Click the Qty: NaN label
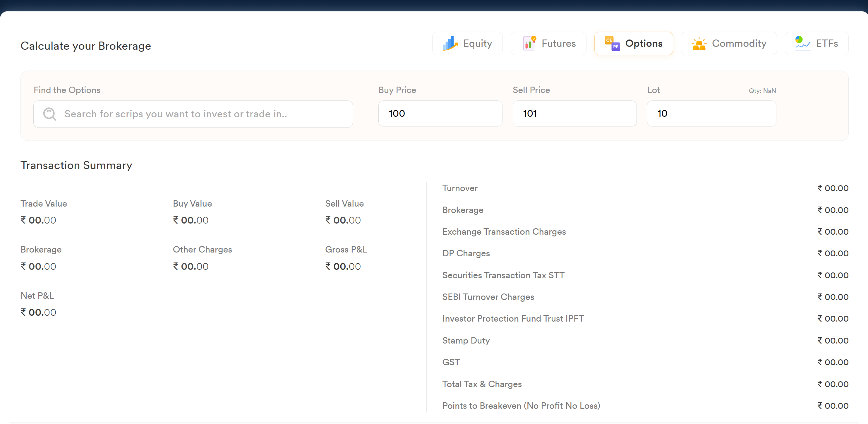 [762, 91]
